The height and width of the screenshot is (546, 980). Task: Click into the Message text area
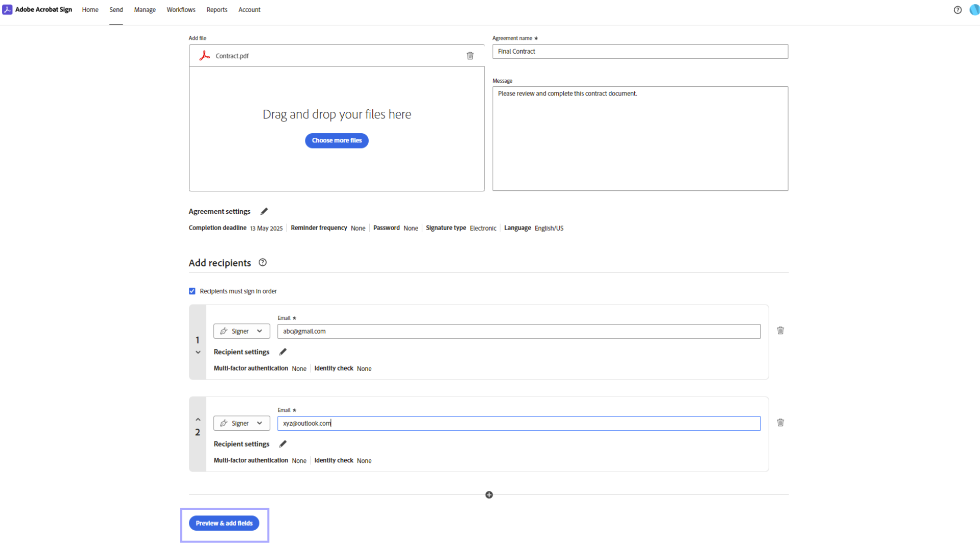pyautogui.click(x=640, y=138)
